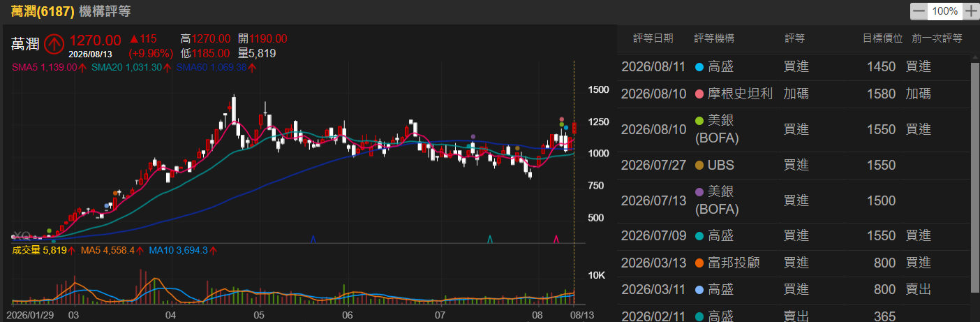Click the red arrow after MA10 3,694.3
The image size is (980, 322).
click(213, 250)
